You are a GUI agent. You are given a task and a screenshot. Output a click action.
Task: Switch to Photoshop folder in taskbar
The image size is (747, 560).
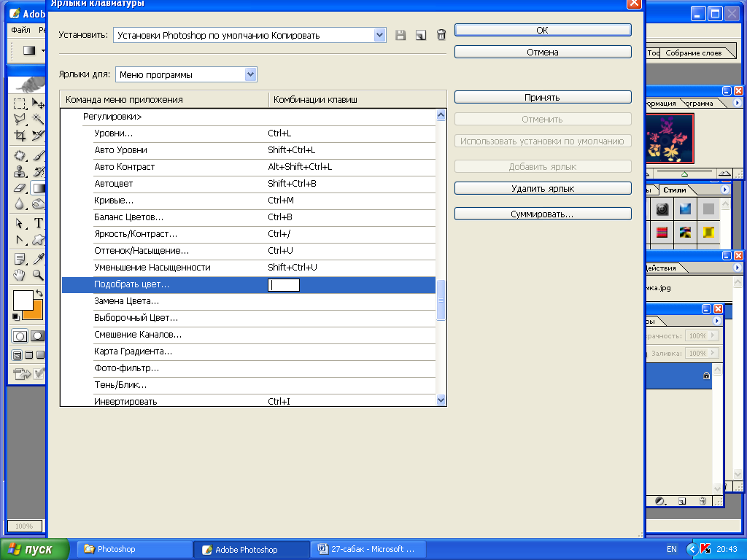(x=134, y=549)
